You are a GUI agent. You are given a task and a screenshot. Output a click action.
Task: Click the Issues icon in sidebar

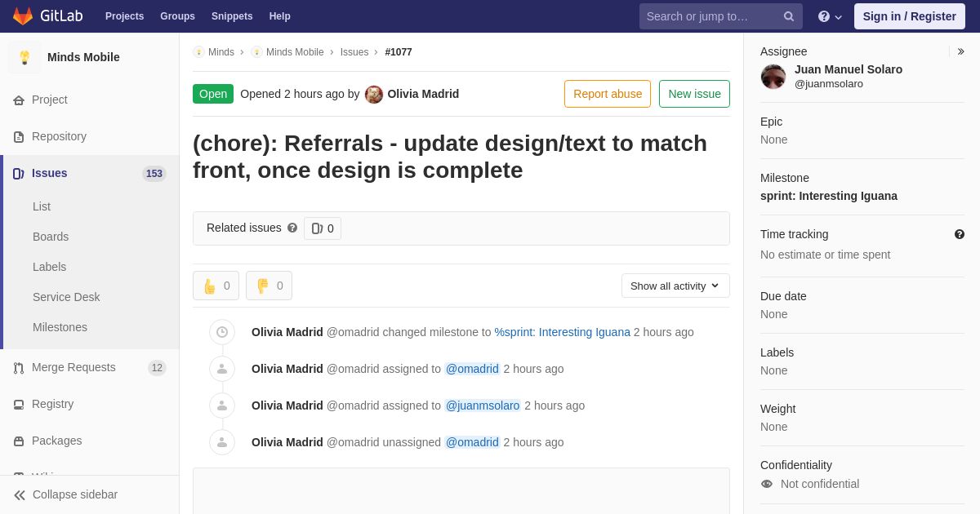19,174
